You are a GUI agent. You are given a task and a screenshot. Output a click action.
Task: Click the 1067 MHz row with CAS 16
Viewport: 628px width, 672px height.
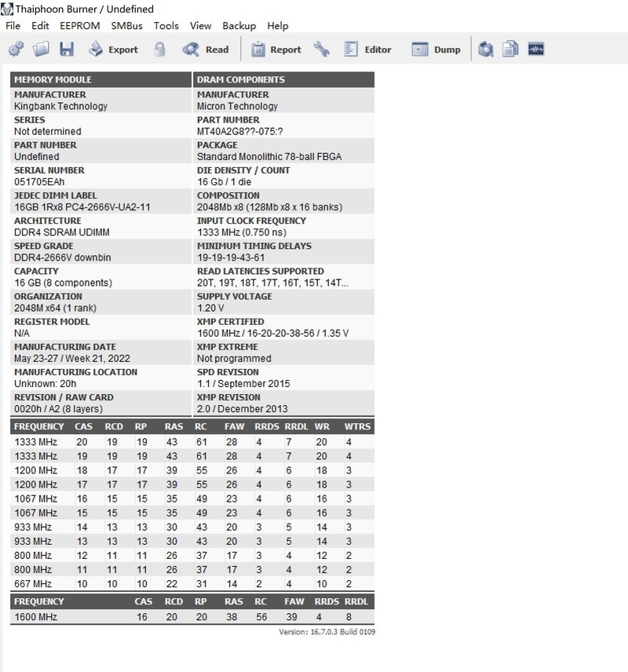click(192, 499)
